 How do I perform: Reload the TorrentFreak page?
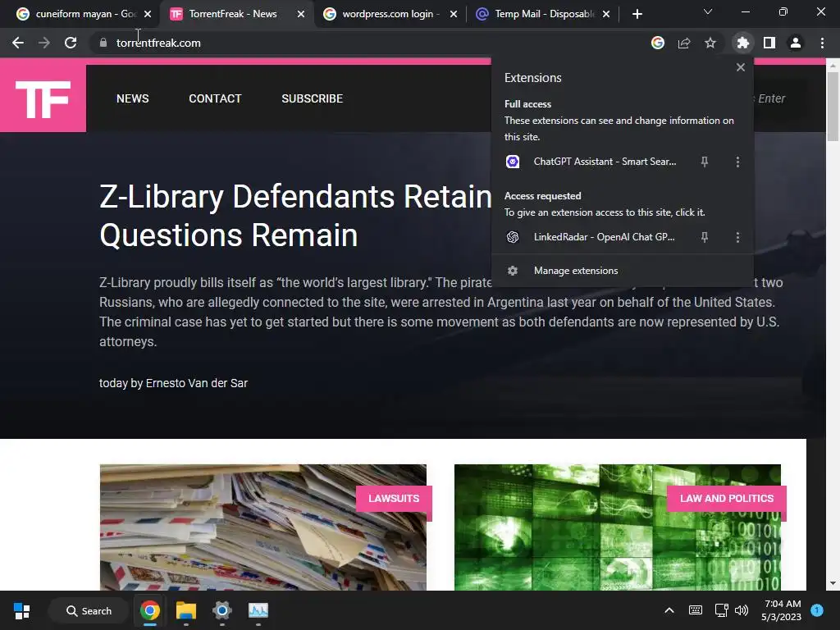71,43
